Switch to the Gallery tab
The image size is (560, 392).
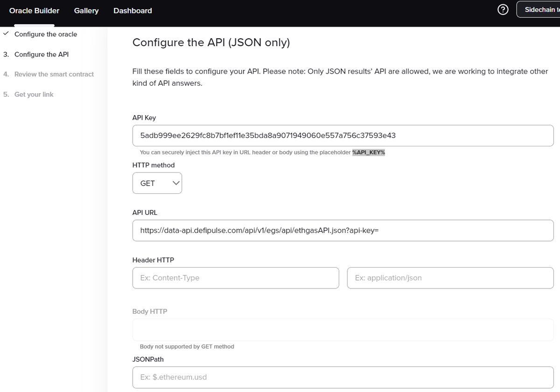point(86,10)
